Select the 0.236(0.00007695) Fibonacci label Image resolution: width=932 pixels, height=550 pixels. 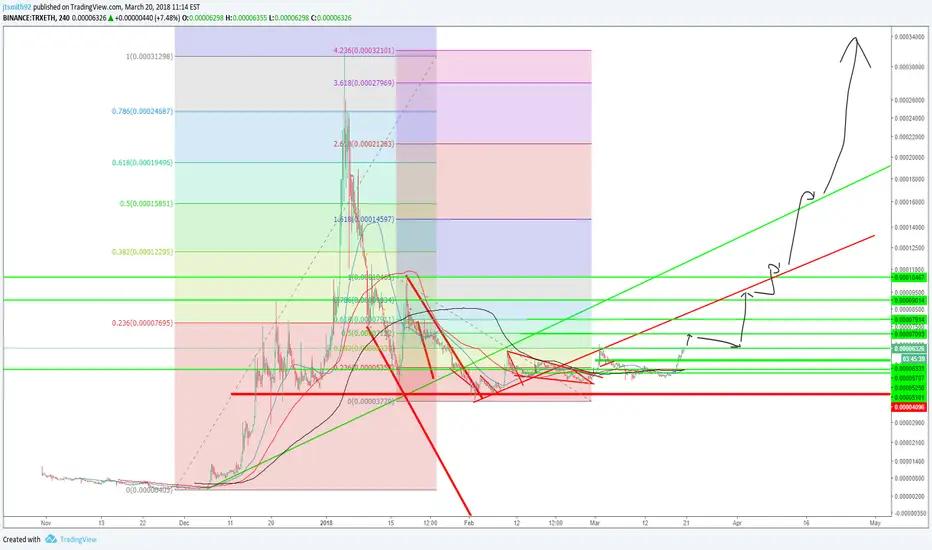[143, 323]
